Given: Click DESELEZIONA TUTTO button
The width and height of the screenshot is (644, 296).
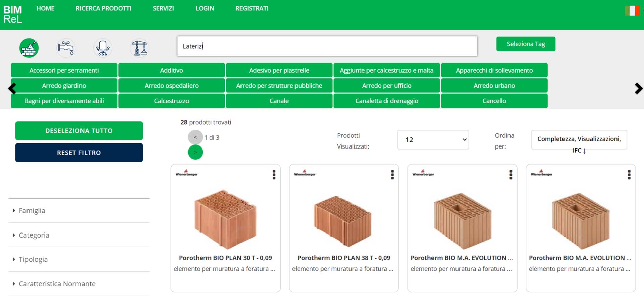Looking at the screenshot, I should [x=79, y=131].
